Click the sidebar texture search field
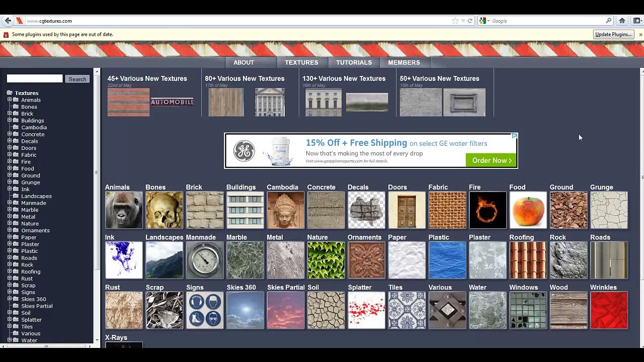Viewport: 644px width, 362px height. click(x=35, y=78)
